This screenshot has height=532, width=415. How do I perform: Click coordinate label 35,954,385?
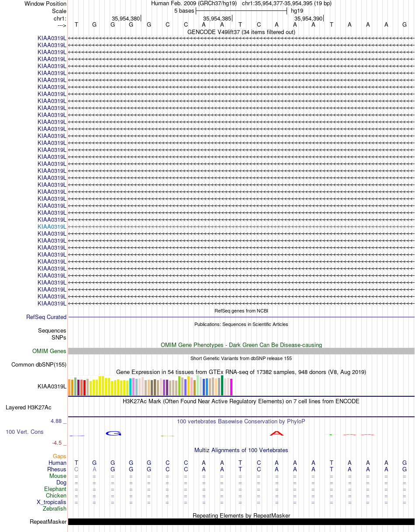click(217, 19)
